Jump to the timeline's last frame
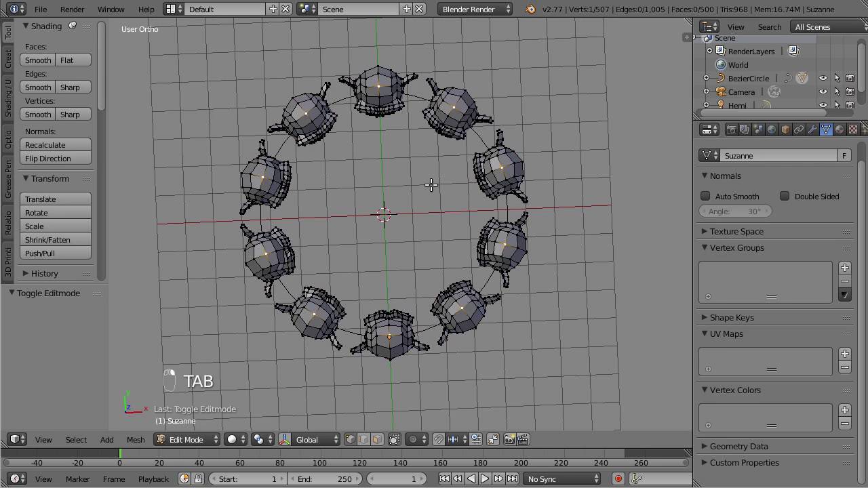 click(513, 479)
